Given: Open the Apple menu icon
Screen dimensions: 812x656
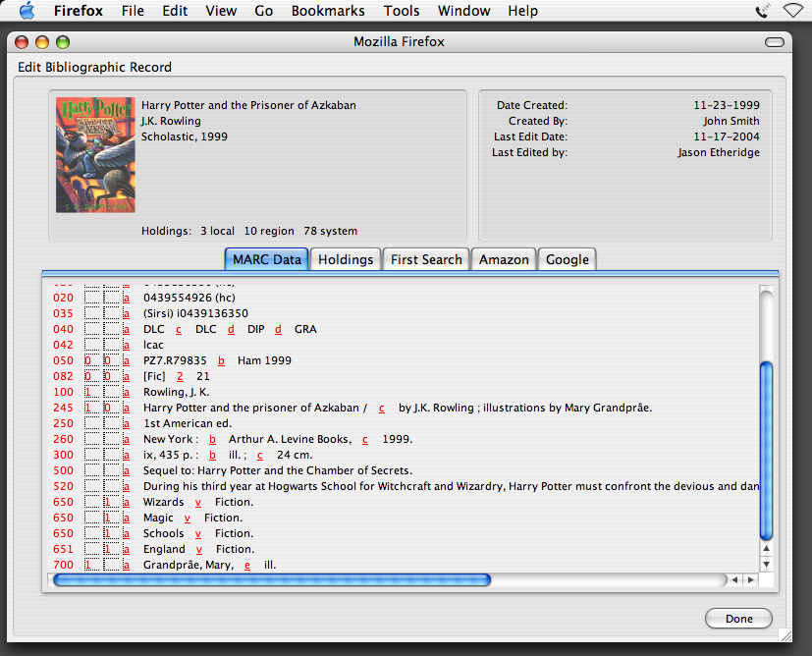Looking at the screenshot, I should [x=27, y=11].
